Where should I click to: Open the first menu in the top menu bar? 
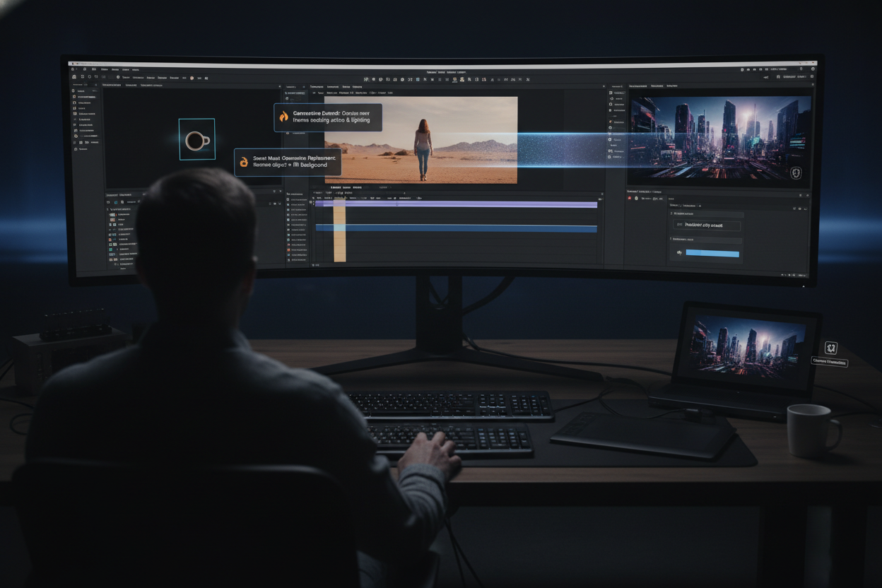point(104,69)
